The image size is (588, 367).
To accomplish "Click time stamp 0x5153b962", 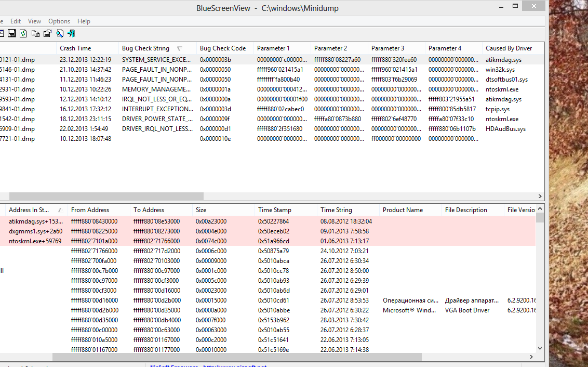I will [274, 320].
